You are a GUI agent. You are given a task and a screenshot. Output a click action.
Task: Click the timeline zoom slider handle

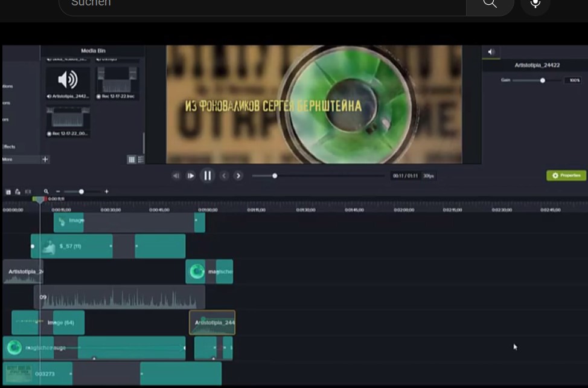[x=81, y=192]
